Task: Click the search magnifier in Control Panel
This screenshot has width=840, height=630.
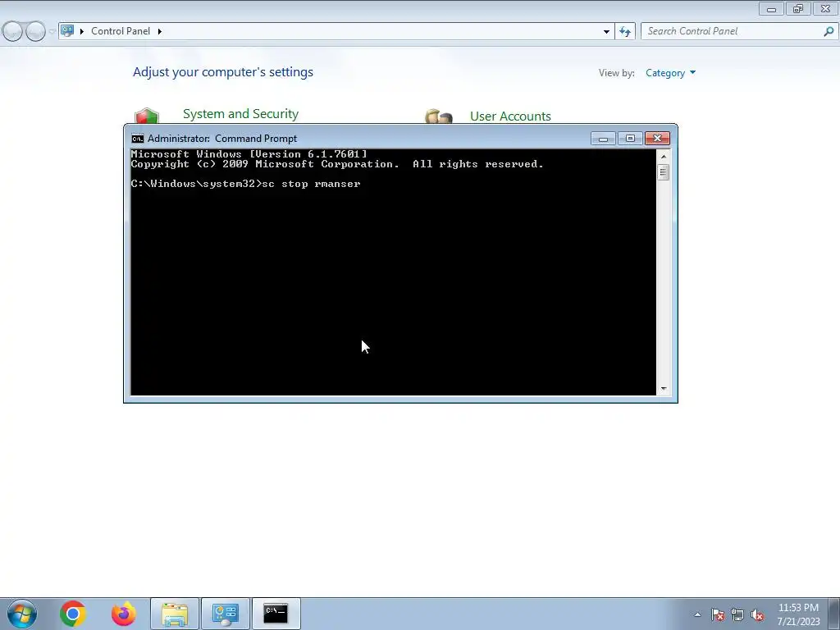Action: (829, 32)
